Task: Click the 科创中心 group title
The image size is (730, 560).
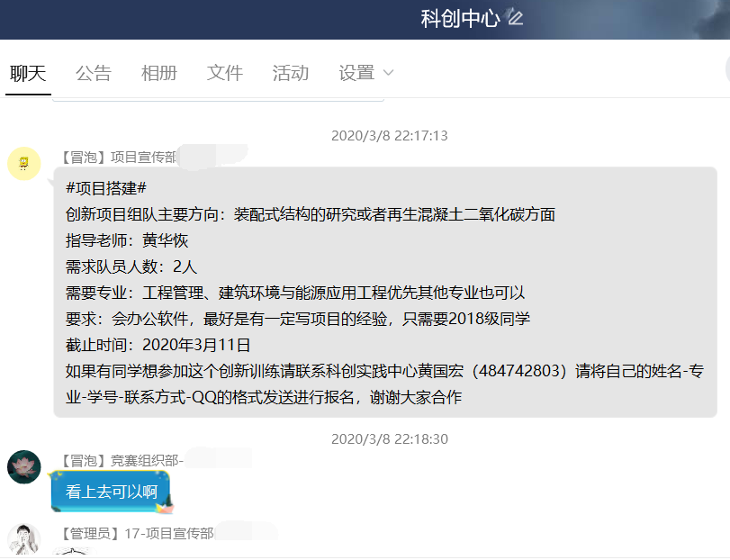Action: [460, 19]
